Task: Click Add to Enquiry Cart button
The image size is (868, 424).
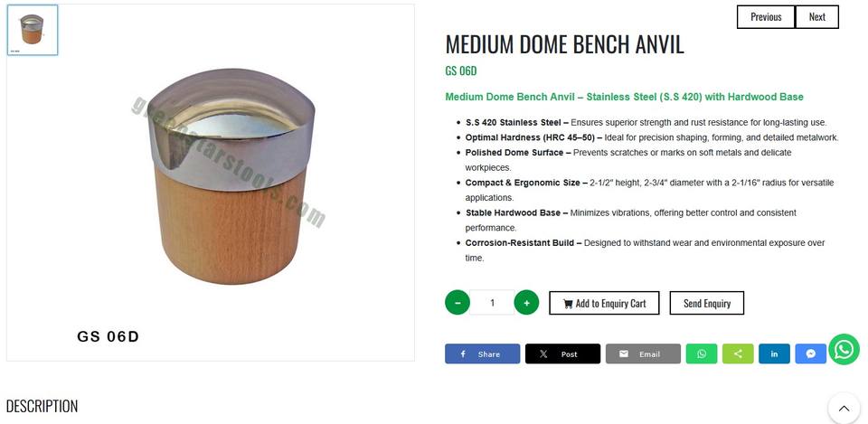Action: [x=604, y=303]
